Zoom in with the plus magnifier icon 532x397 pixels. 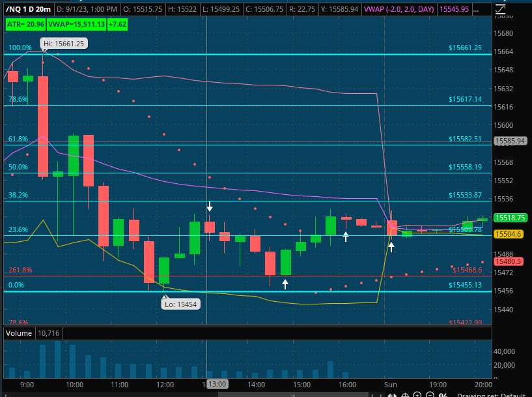(417, 394)
